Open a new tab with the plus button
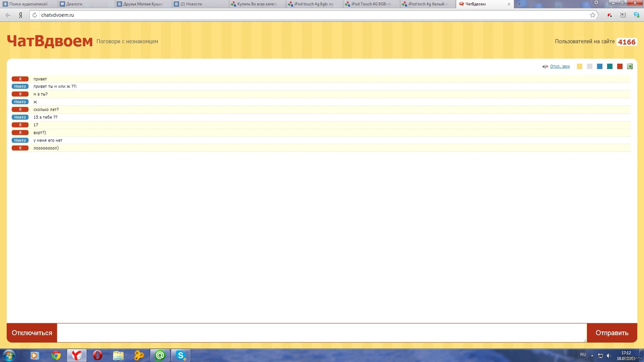 (519, 4)
